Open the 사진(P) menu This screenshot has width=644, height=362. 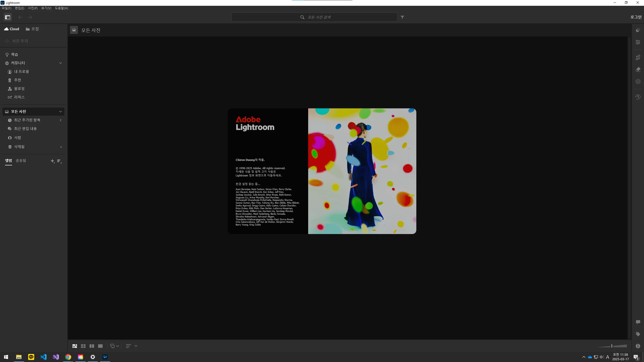tap(33, 8)
